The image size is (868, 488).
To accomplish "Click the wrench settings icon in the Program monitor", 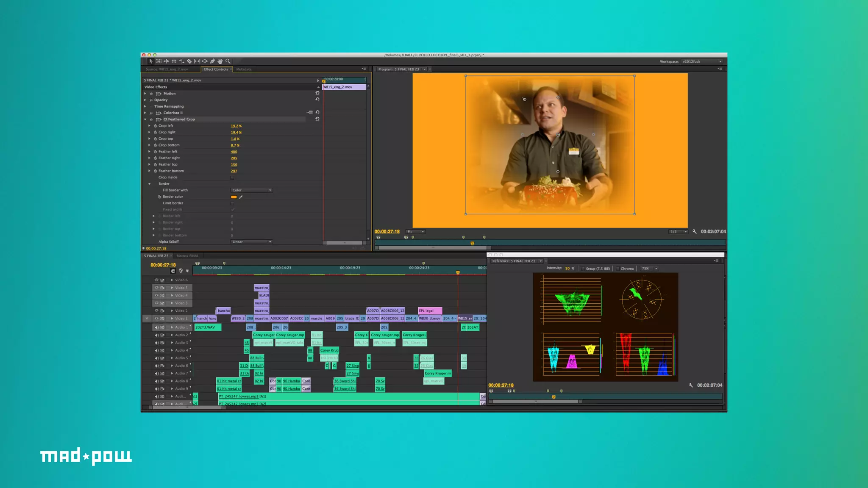I will [x=695, y=232].
